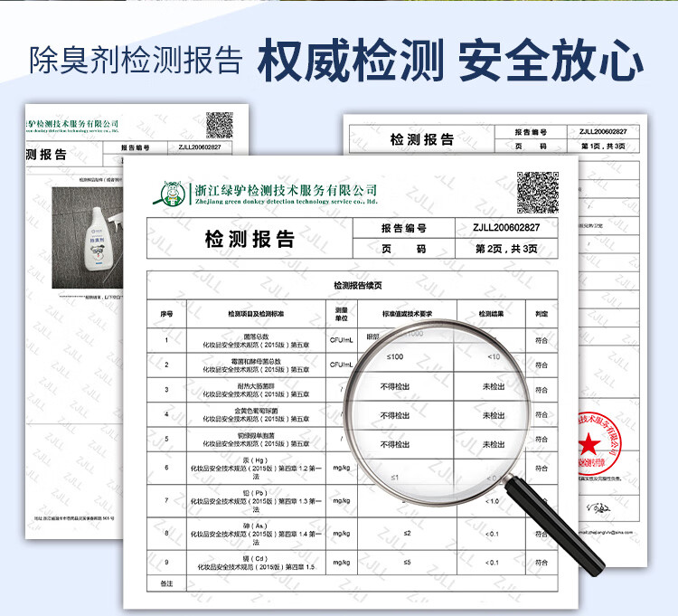The image size is (678, 616).
Task: Click the headline 权威检测 安全放心
Action: 450,60
